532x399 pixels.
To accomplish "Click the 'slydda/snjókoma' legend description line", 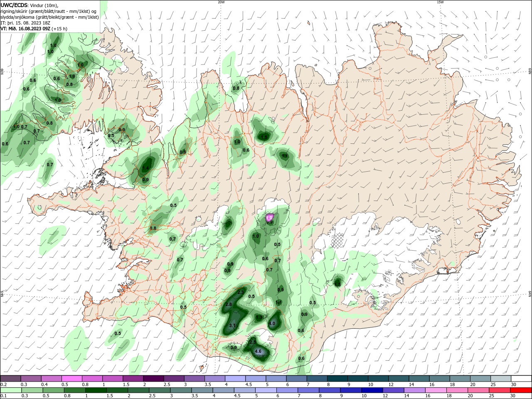I will pyautogui.click(x=49, y=17).
